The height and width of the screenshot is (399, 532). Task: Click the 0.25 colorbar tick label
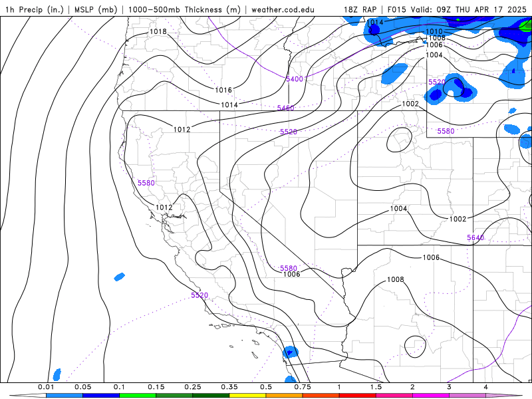click(193, 387)
